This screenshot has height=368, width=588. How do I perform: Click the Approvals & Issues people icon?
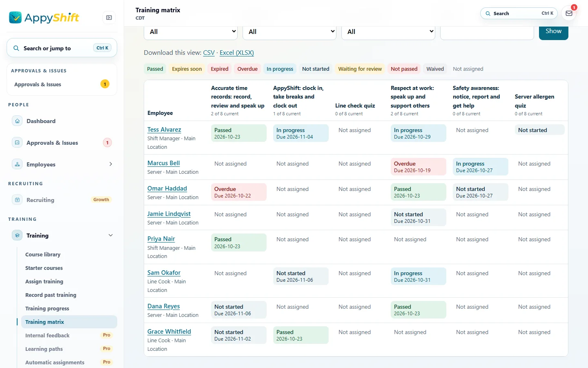(17, 143)
